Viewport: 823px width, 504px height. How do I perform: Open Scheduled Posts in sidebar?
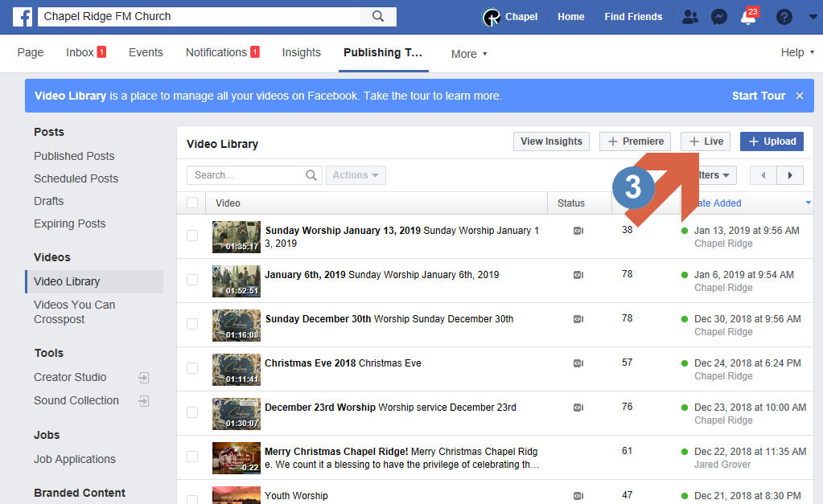point(76,178)
